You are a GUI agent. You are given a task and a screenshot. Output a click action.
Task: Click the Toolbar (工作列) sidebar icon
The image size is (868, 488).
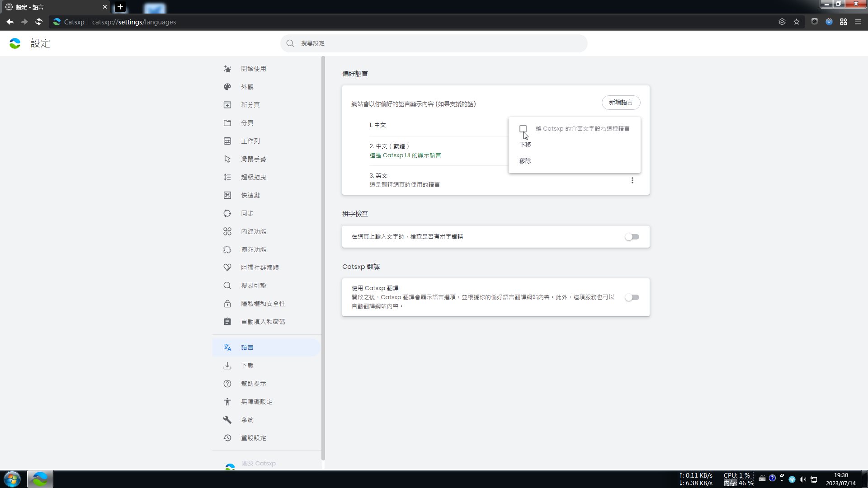point(227,141)
